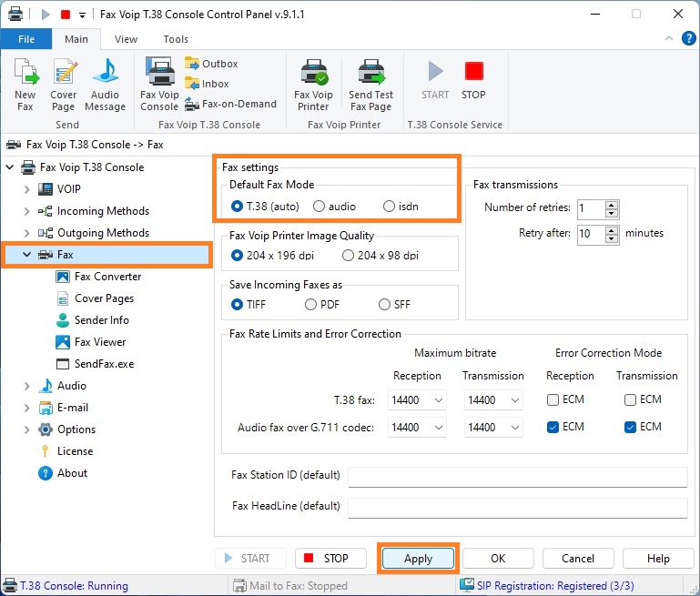The height and width of the screenshot is (596, 700).
Task: Click the Fax HeadLine input field
Action: [x=517, y=508]
